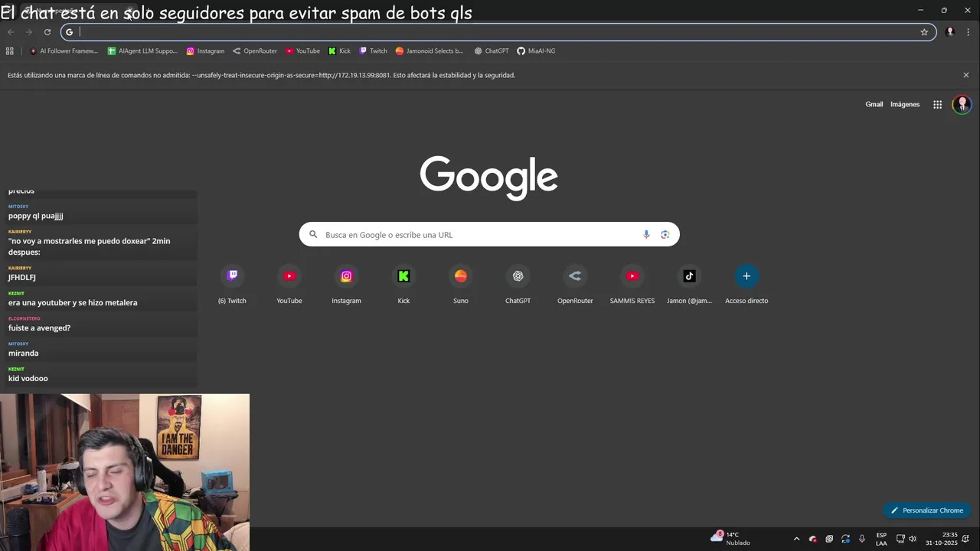Click the taskbar microphone icon
Screen dimensions: 980x551
point(861,539)
